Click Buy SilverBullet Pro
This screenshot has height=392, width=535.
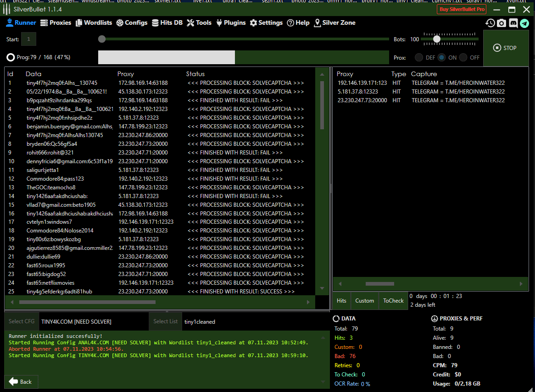461,10
